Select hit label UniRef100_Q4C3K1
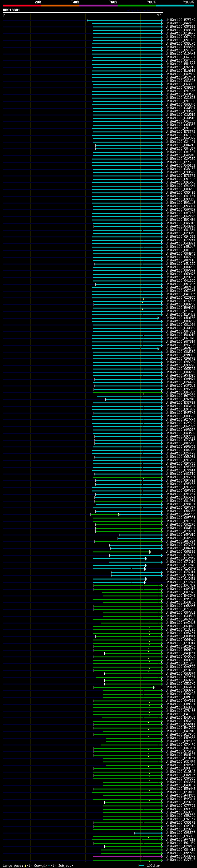197x868 pixels. [x=180, y=782]
